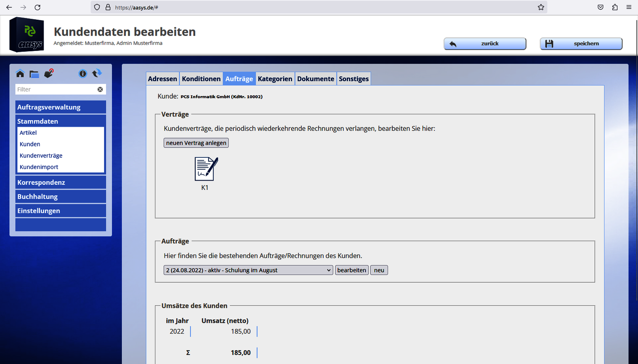Switch to the Adressen tab
This screenshot has width=638, height=364.
(x=163, y=79)
